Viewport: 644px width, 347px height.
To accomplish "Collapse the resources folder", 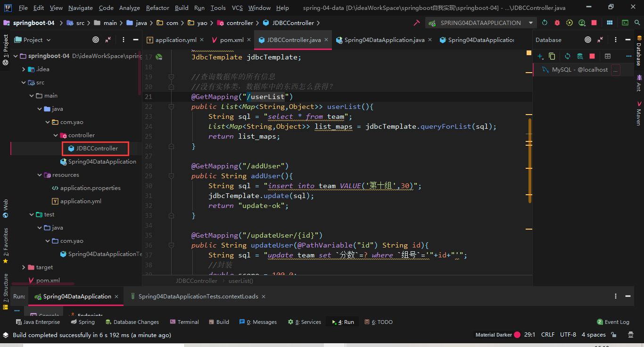I will [40, 174].
